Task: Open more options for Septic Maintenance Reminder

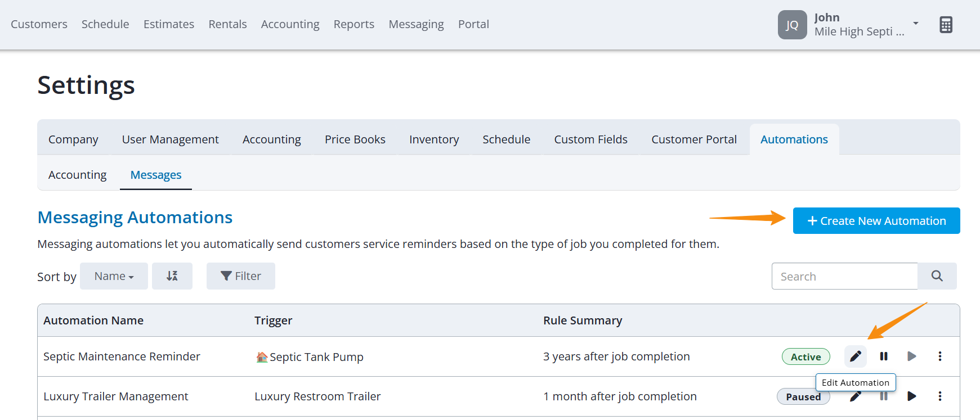Action: tap(939, 356)
